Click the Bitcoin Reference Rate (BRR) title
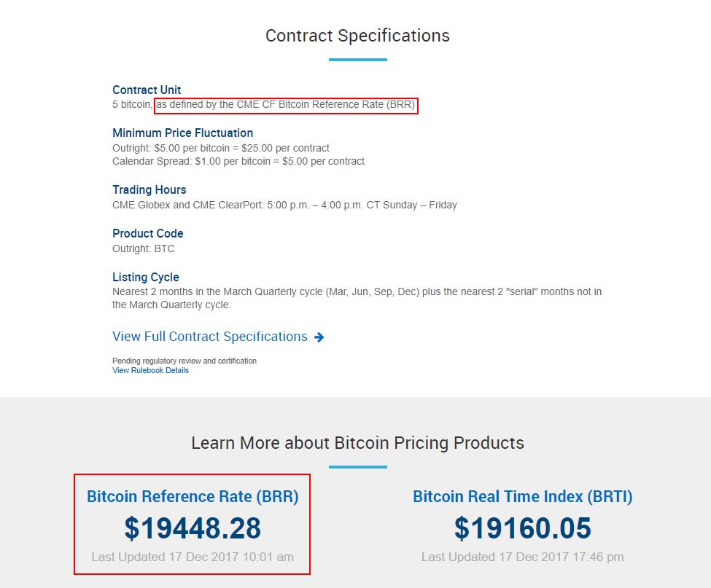This screenshot has height=588, width=711. [193, 497]
